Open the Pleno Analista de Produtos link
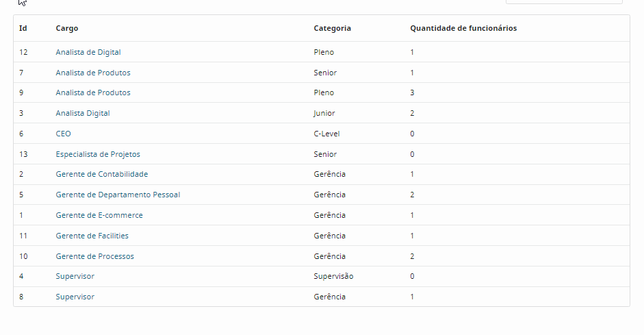 [x=93, y=92]
